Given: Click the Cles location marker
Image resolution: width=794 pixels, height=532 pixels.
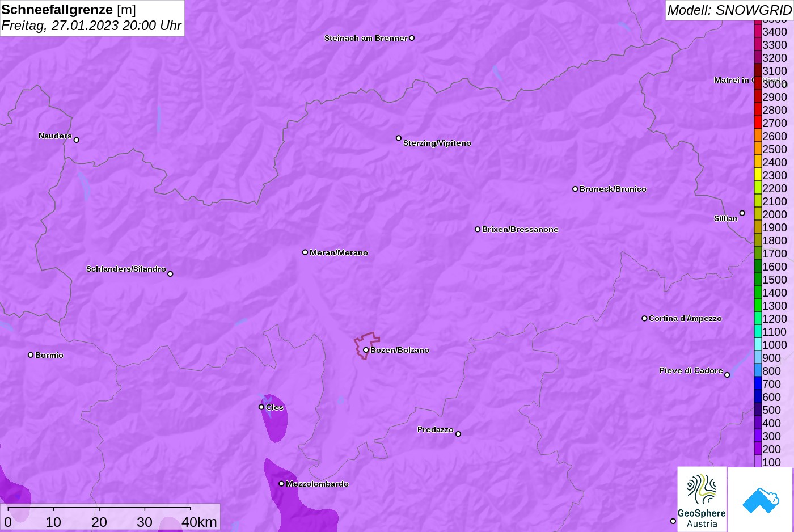Looking at the screenshot, I should (x=261, y=407).
